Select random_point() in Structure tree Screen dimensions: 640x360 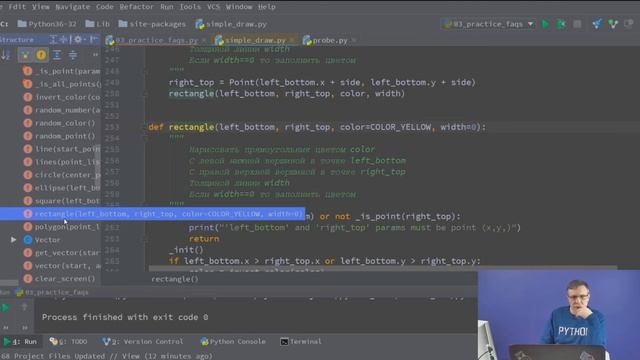click(x=59, y=136)
